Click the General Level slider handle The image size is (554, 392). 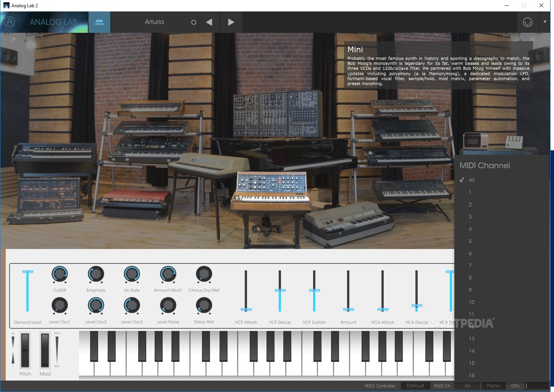tap(27, 272)
